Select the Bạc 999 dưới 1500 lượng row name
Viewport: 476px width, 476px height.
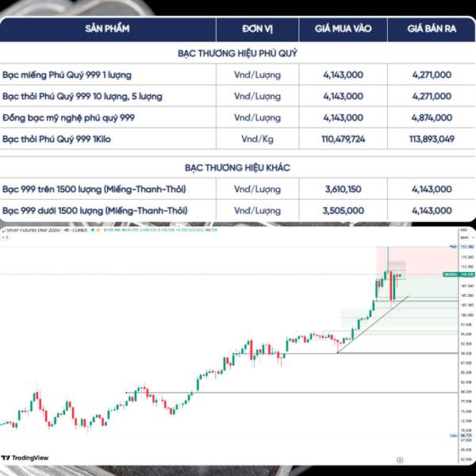95,210
